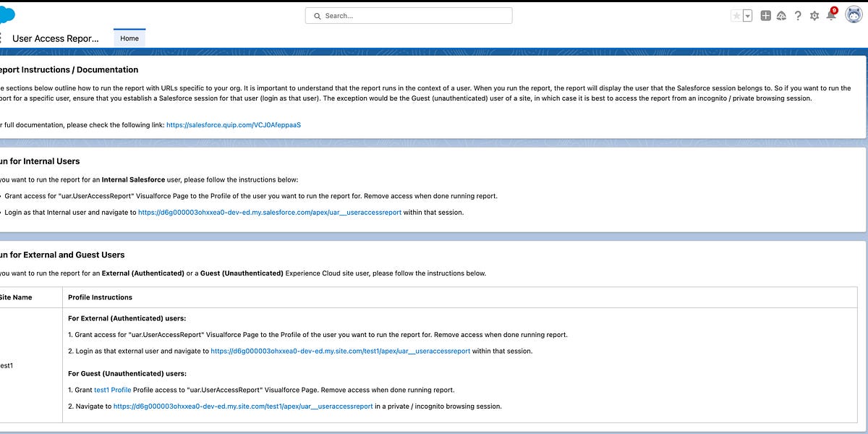View notifications via the bell icon
Image resolution: width=868 pixels, height=434 pixels.
pos(831,15)
